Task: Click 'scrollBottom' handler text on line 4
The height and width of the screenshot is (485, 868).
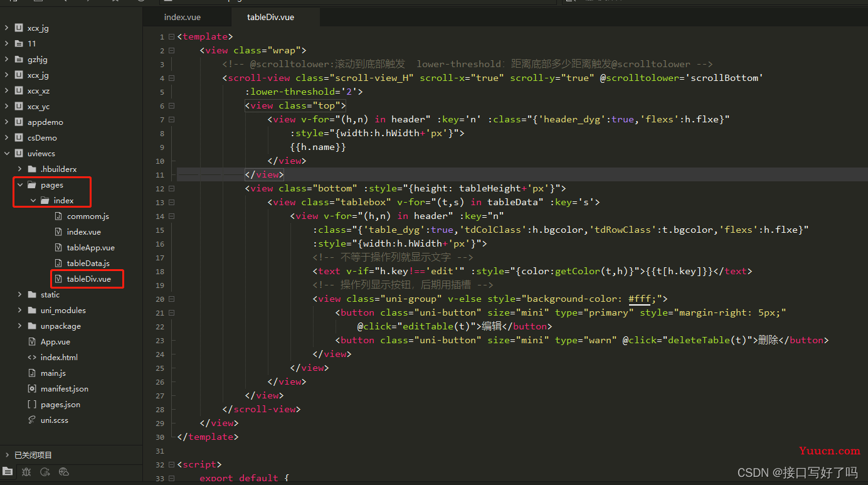Action: coord(724,78)
